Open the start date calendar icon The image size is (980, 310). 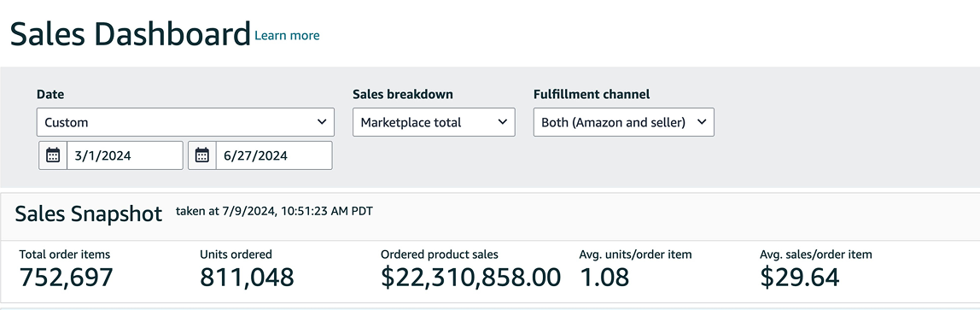(53, 155)
